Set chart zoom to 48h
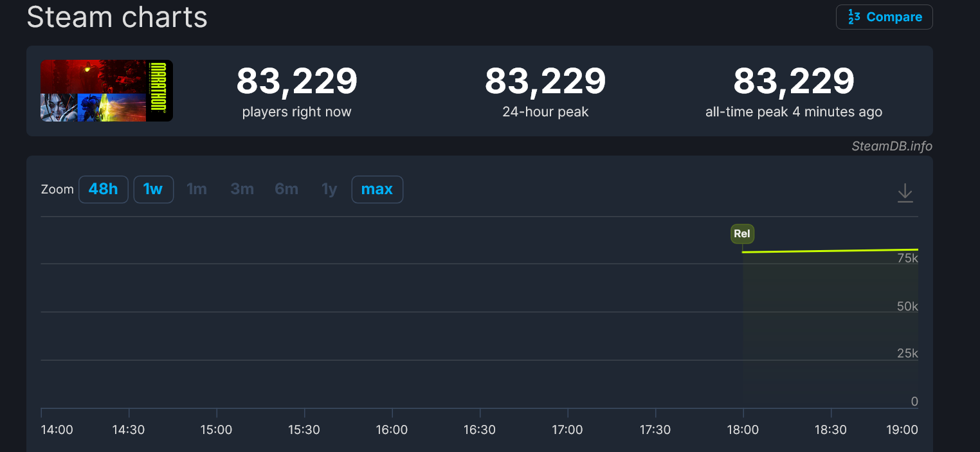 coord(104,190)
